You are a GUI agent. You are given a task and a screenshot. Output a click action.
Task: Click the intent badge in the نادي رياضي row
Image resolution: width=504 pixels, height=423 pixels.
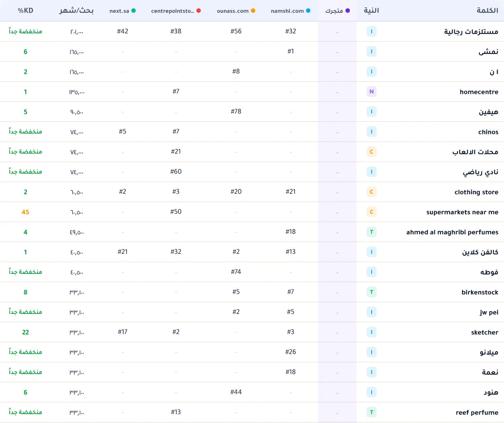pos(371,172)
